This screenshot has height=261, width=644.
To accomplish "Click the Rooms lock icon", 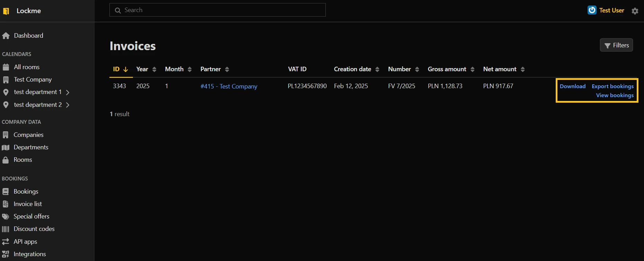I will [6, 160].
